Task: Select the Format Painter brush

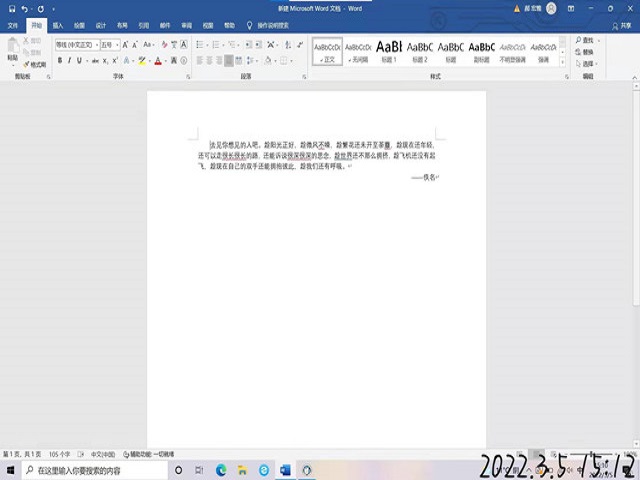Action: (x=35, y=64)
